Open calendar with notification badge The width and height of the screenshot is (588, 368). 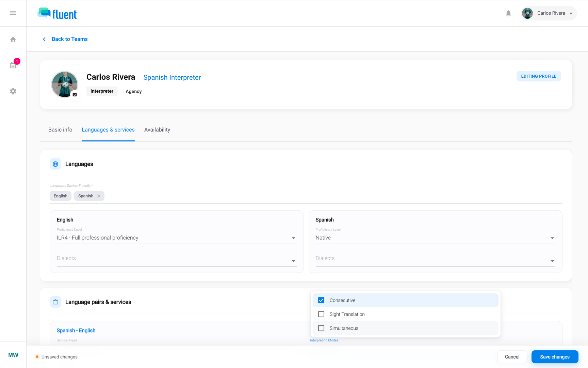point(13,65)
